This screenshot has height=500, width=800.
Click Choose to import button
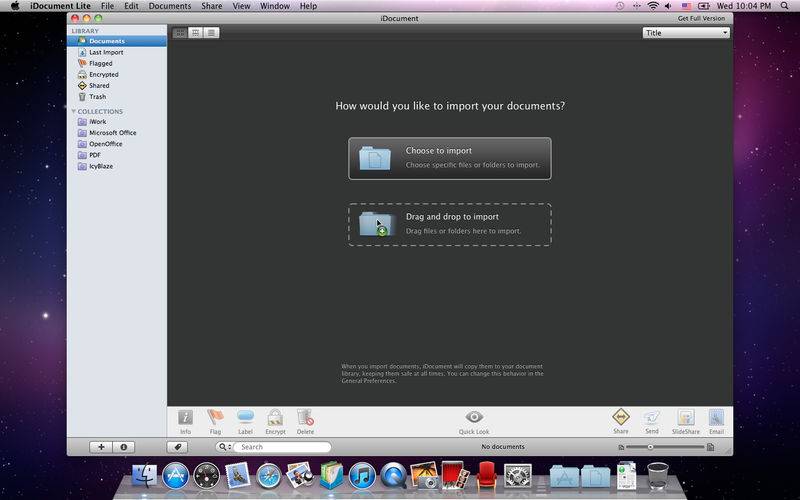(x=449, y=158)
